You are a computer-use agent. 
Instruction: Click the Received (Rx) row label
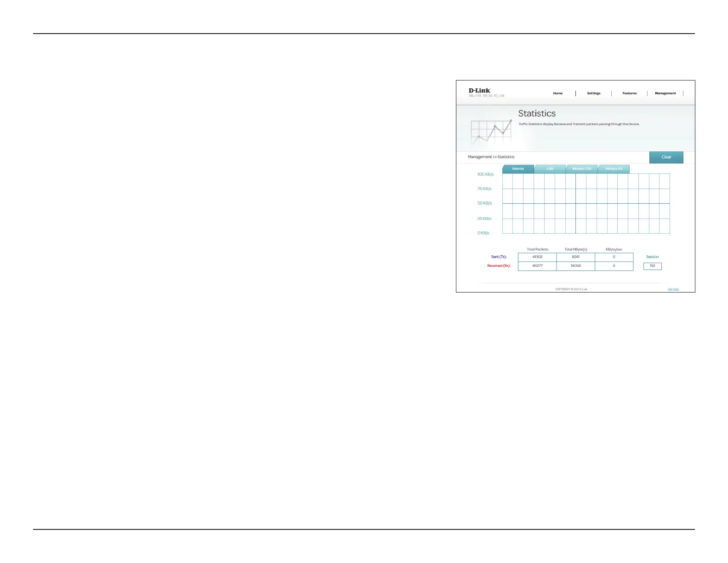[499, 266]
